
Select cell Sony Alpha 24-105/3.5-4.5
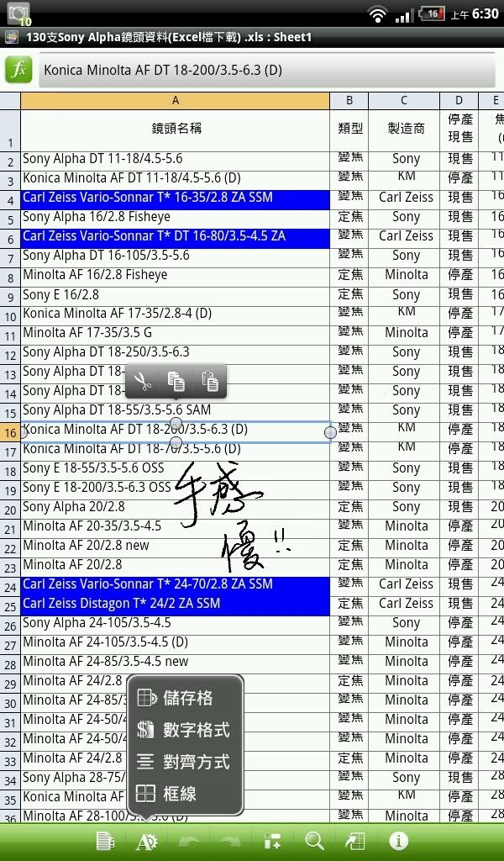click(x=176, y=624)
